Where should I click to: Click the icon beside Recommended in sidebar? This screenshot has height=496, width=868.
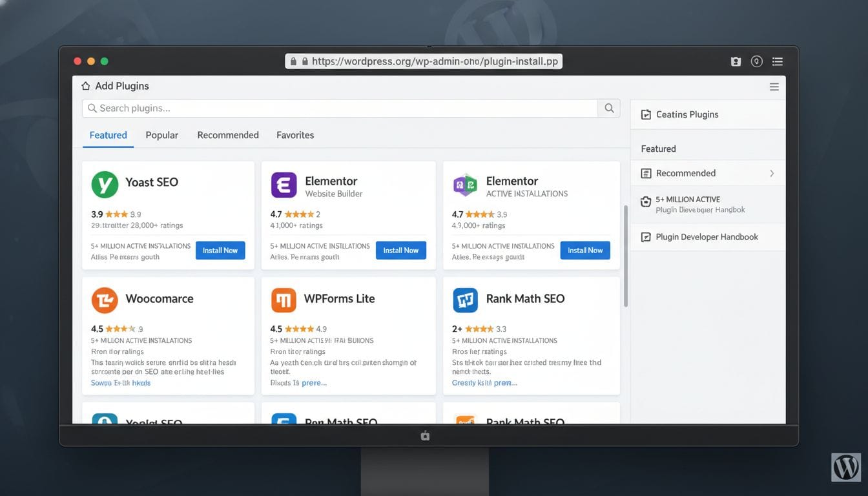[x=646, y=173]
